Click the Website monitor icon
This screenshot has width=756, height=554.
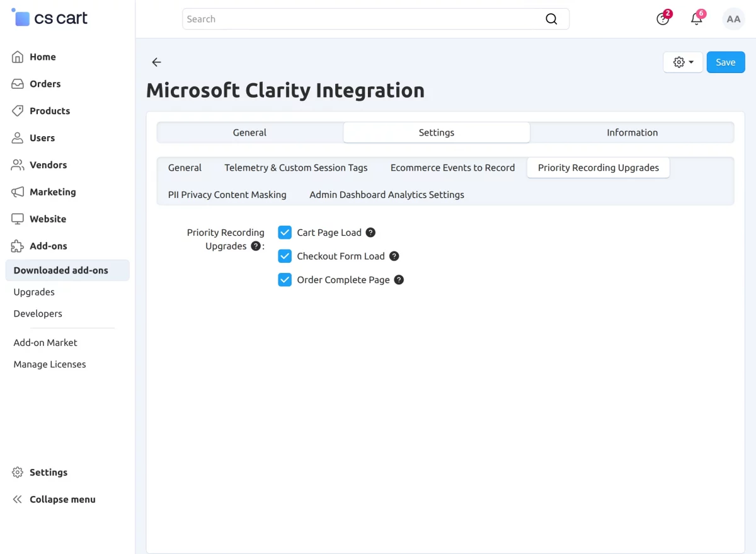tap(18, 219)
